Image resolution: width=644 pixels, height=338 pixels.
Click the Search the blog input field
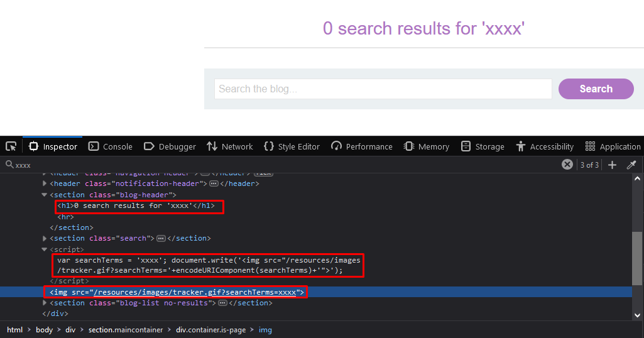pyautogui.click(x=383, y=89)
